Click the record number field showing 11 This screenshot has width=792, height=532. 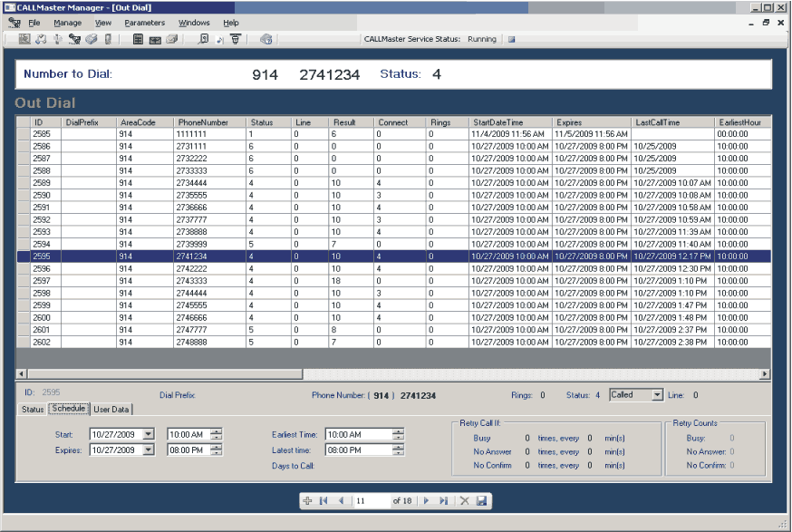372,500
